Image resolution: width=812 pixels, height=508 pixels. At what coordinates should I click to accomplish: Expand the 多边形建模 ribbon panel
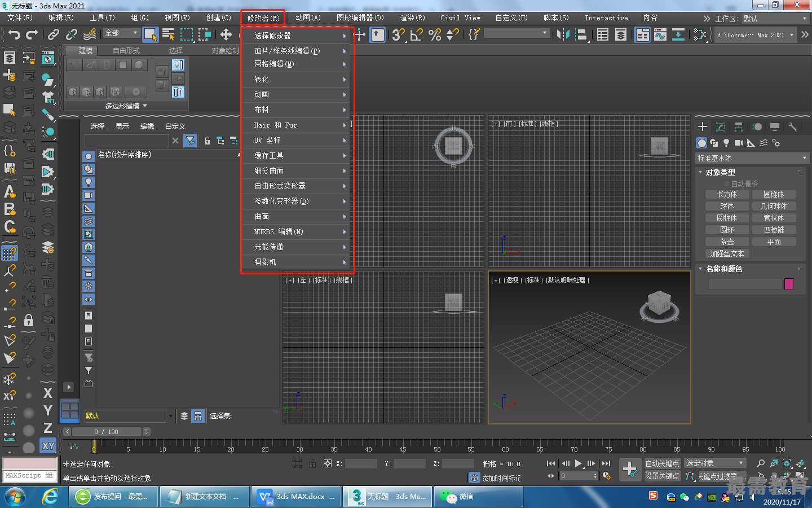tap(126, 106)
